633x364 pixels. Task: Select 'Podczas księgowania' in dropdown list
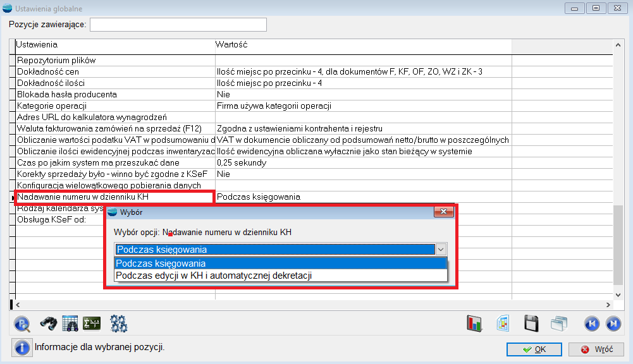click(281, 264)
